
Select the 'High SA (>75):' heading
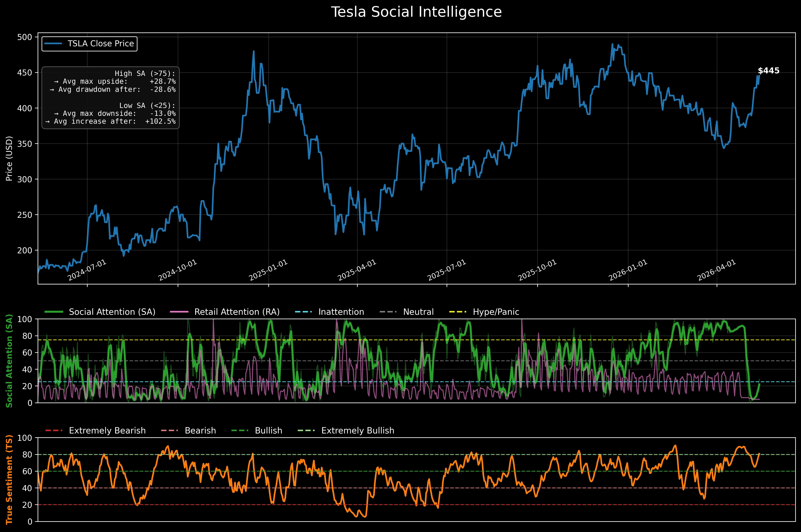145,74
